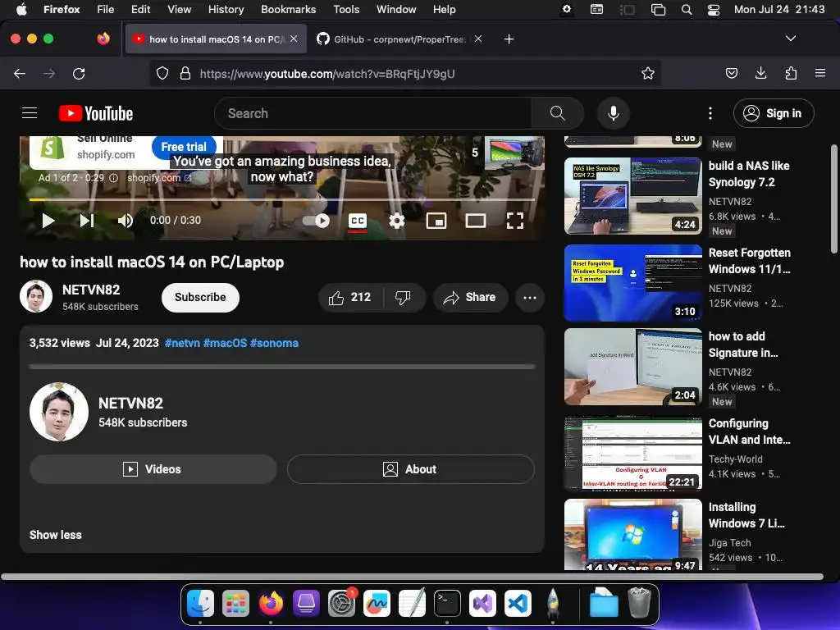The image size is (840, 630).
Task: Click the Sign in button
Action: point(774,113)
